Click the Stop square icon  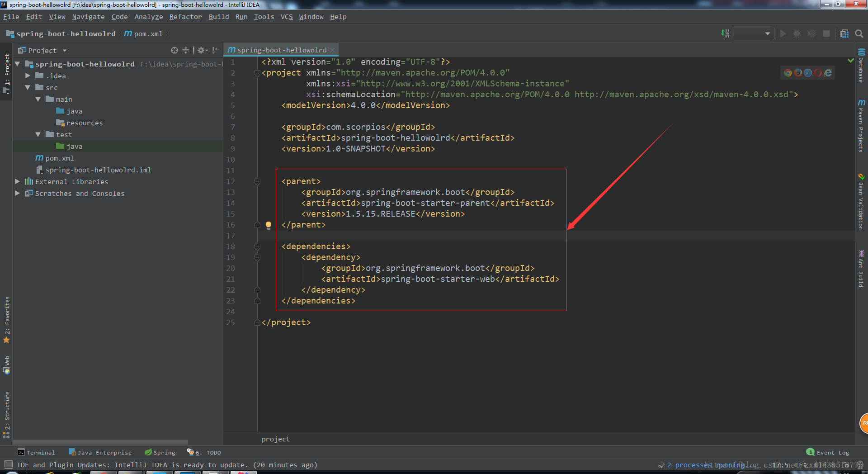(x=826, y=33)
